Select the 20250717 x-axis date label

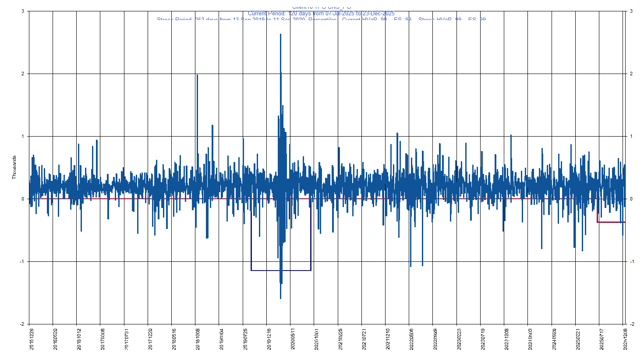point(601,339)
